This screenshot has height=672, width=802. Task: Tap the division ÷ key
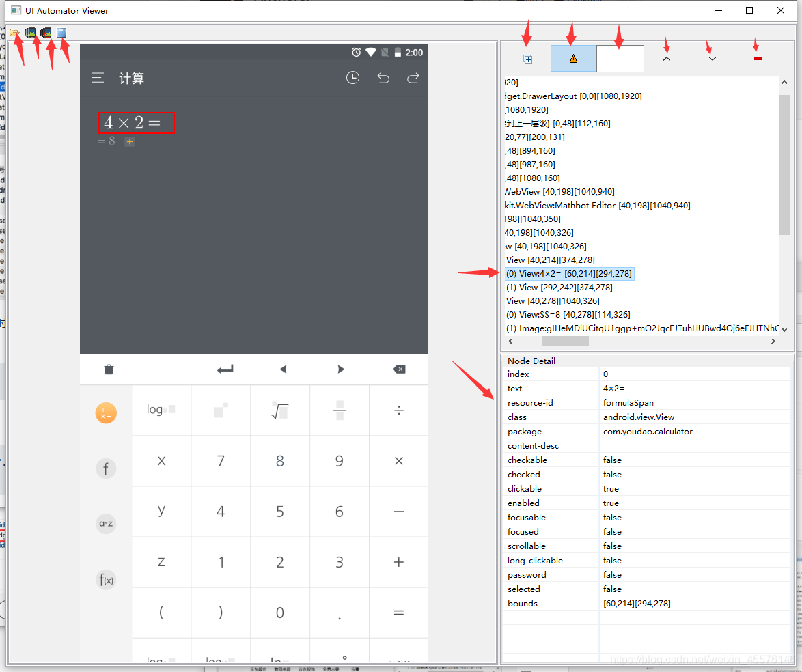[399, 410]
